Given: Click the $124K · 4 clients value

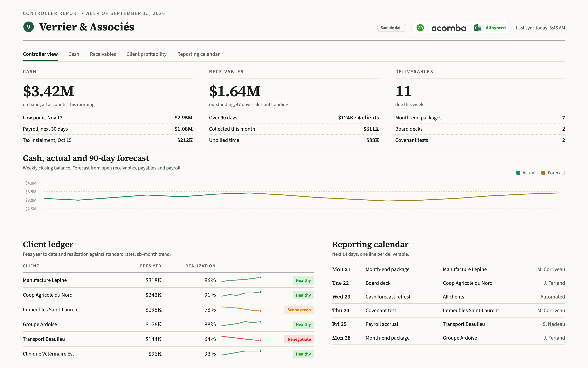Looking at the screenshot, I should coord(358,118).
